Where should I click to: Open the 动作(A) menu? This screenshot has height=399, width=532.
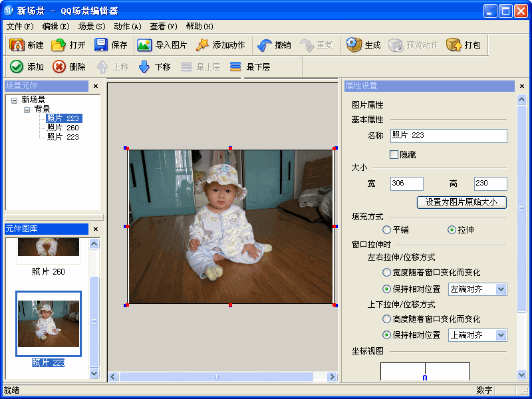tap(127, 27)
